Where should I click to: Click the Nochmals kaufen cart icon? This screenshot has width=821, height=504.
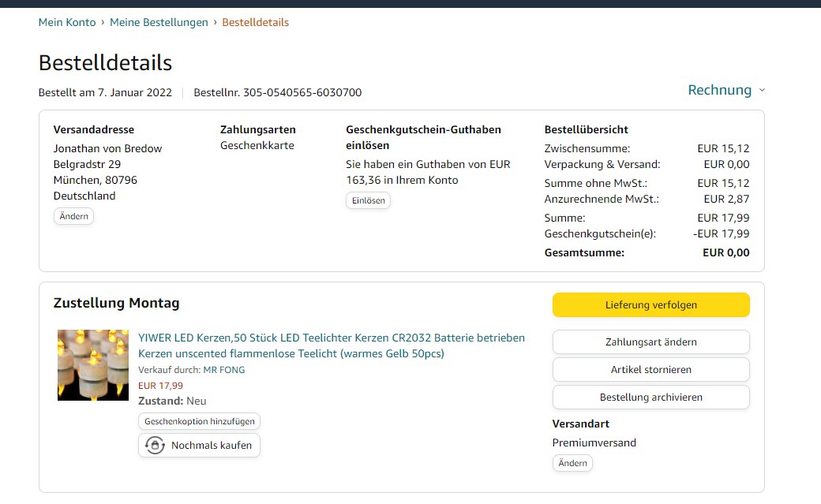click(x=155, y=446)
